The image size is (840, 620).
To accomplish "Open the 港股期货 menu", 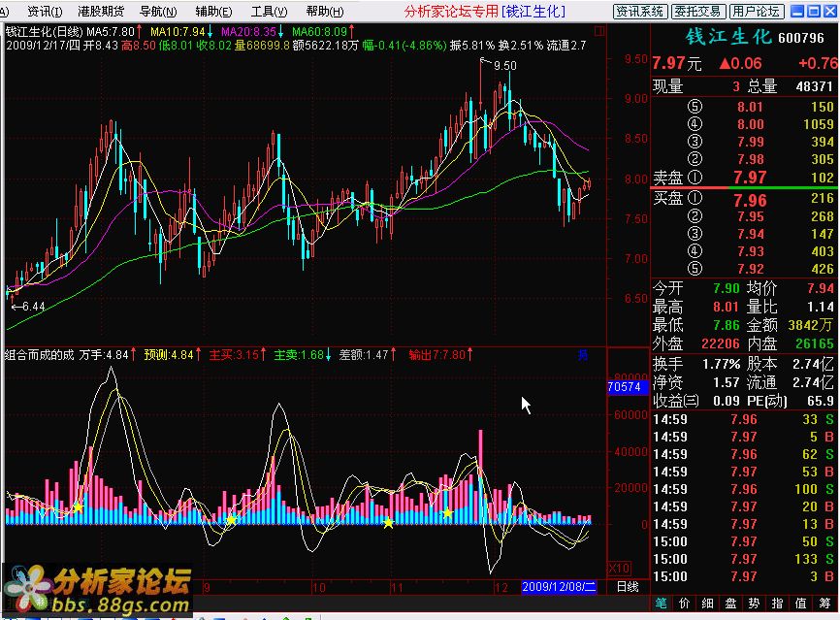I will [101, 12].
